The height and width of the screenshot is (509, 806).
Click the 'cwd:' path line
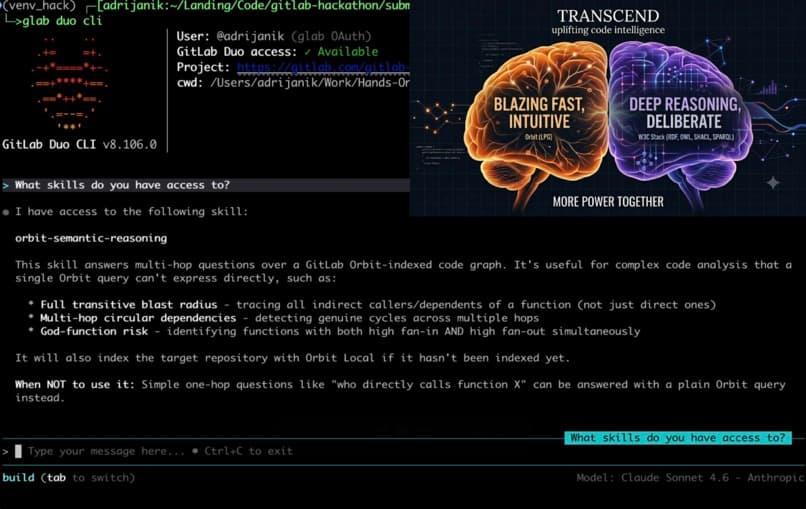tap(292, 83)
